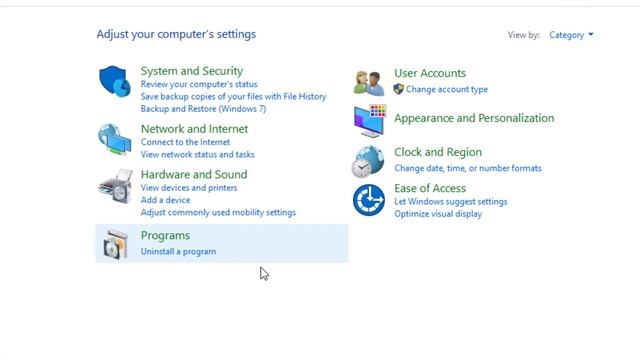The width and height of the screenshot is (640, 360).
Task: Click the System and Security shield icon
Action: [x=115, y=81]
